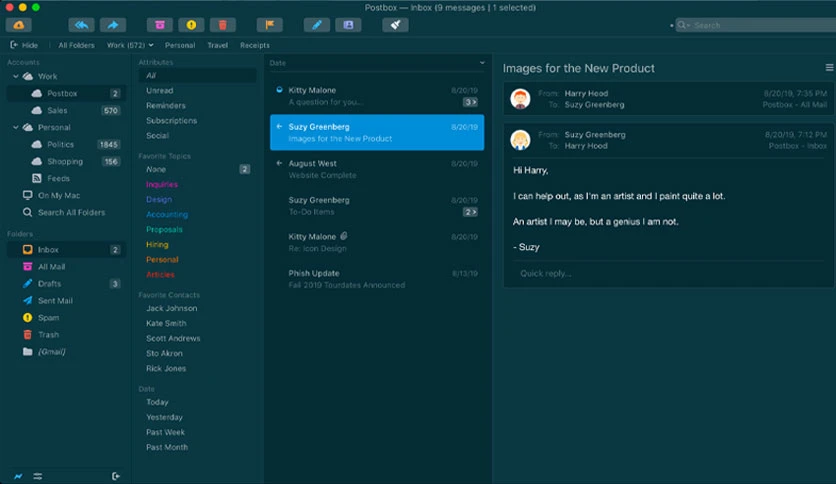The height and width of the screenshot is (484, 836).
Task: Open the message pane hamburger menu
Action: point(829,68)
